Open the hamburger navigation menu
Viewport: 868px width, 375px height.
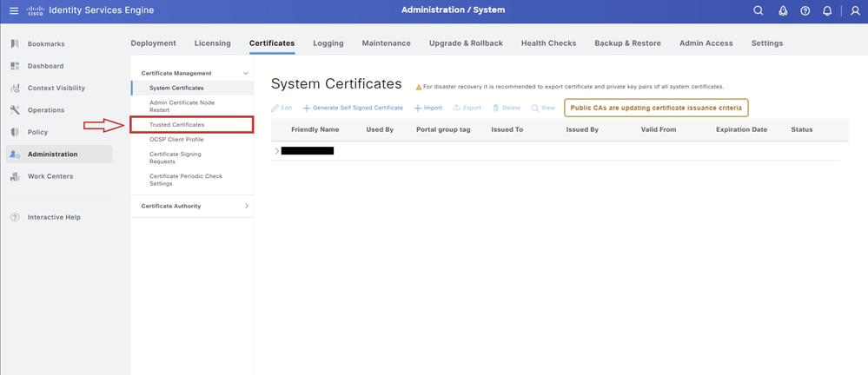tap(15, 10)
